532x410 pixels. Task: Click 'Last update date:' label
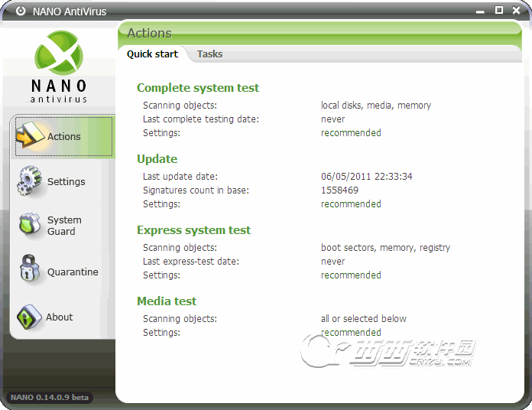pyautogui.click(x=180, y=177)
